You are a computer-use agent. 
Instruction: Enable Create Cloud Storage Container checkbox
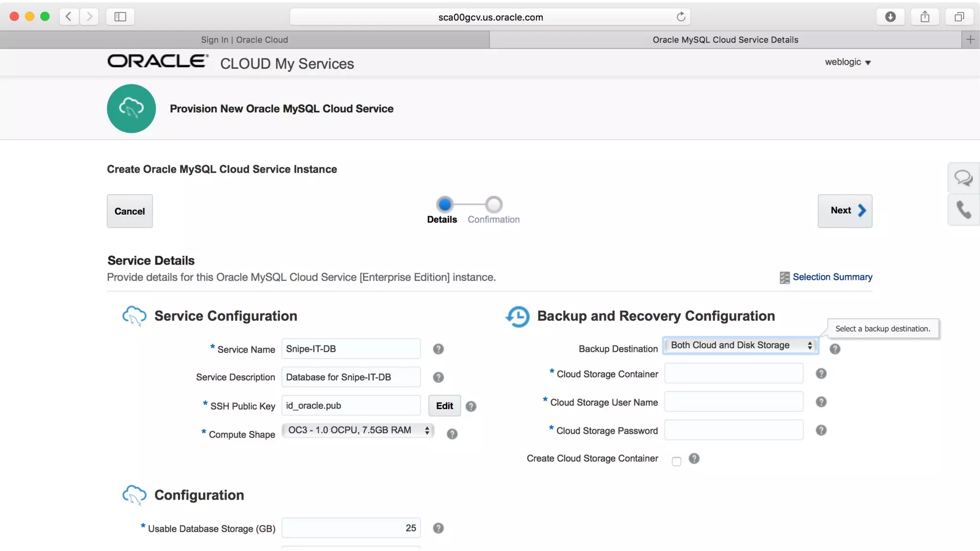tap(676, 461)
